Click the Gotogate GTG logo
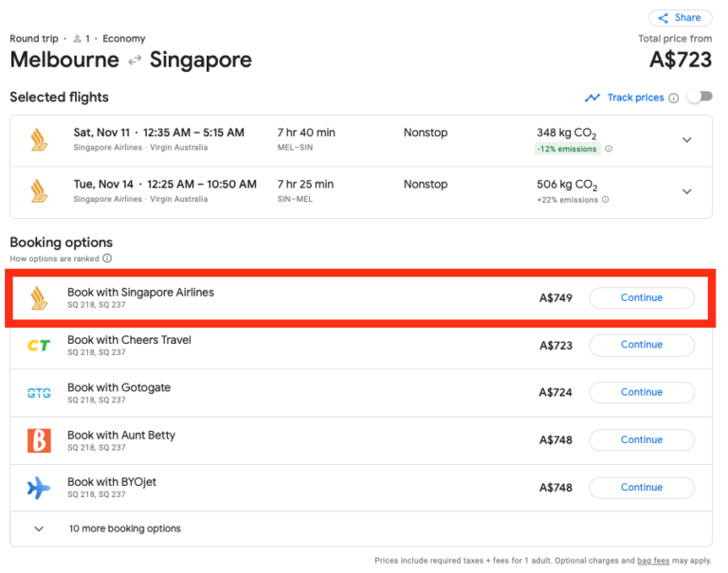 39,393
